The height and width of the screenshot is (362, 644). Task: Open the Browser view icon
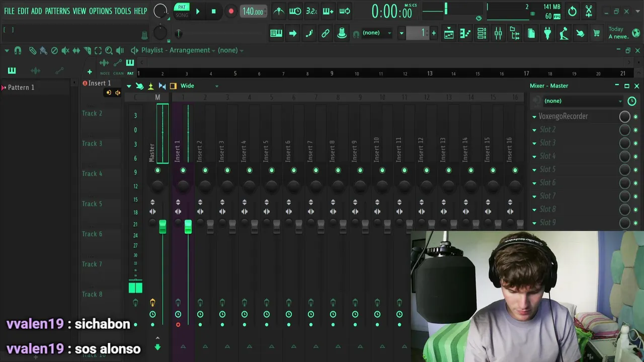coord(515,33)
